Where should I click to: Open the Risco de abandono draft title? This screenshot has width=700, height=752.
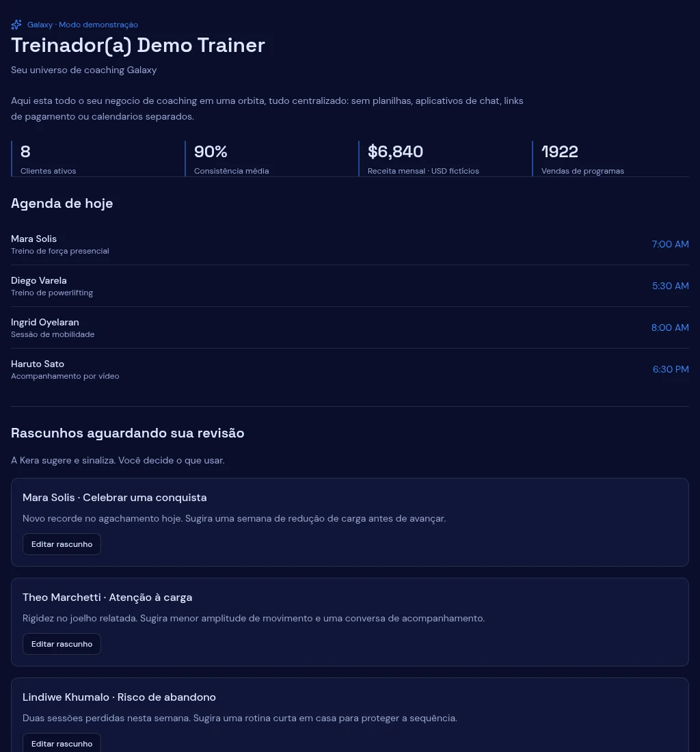pyautogui.click(x=119, y=697)
